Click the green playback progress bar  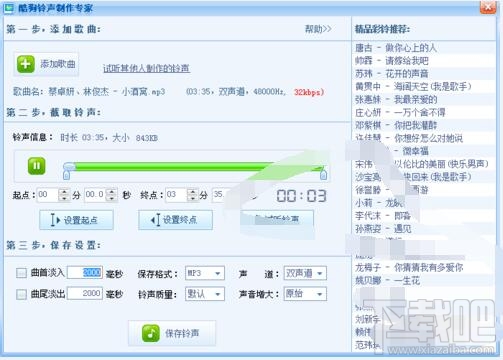(x=197, y=166)
